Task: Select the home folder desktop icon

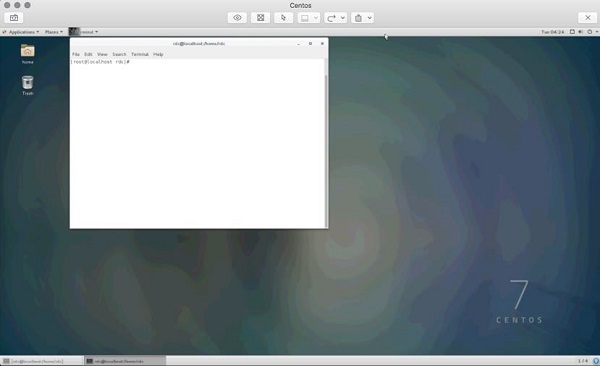Action: click(x=28, y=54)
